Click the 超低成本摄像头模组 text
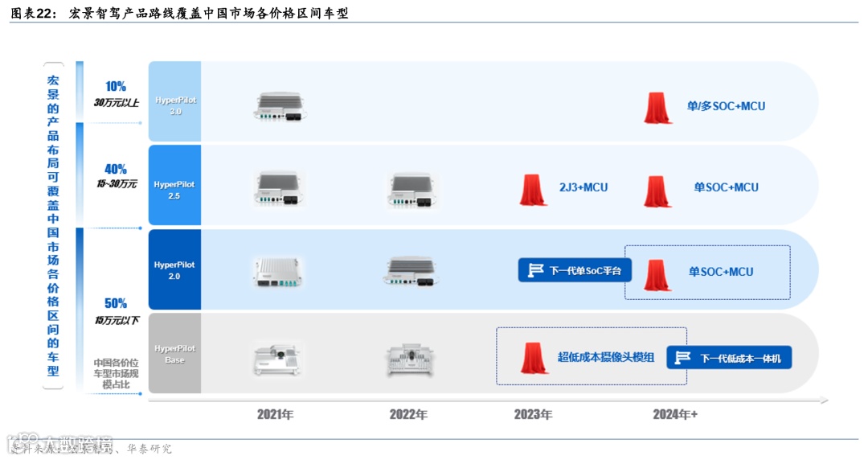This screenshot has width=868, height=460. tap(606, 357)
